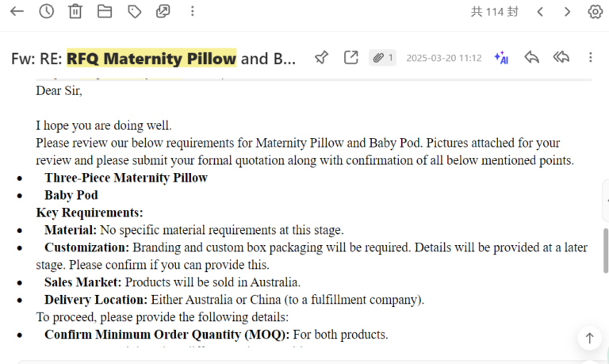Go to previous email
Image resolution: width=609 pixels, height=364 pixels.
(540, 11)
